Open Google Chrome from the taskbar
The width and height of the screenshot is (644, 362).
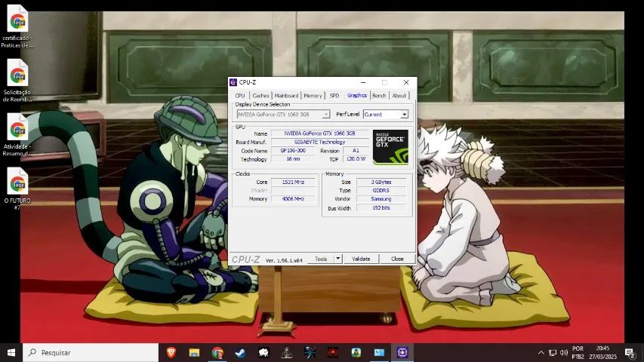point(217,352)
